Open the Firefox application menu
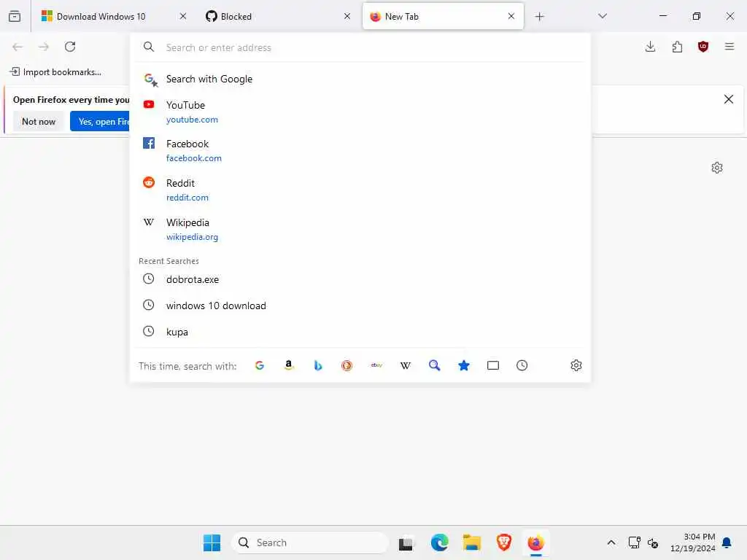This screenshot has height=560, width=747. point(729,47)
